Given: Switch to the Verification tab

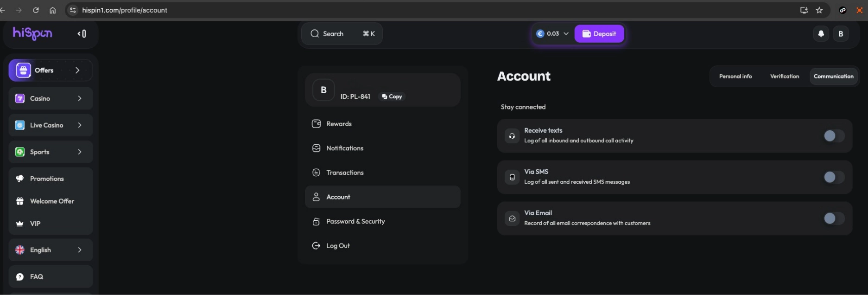Looking at the screenshot, I should pos(785,77).
